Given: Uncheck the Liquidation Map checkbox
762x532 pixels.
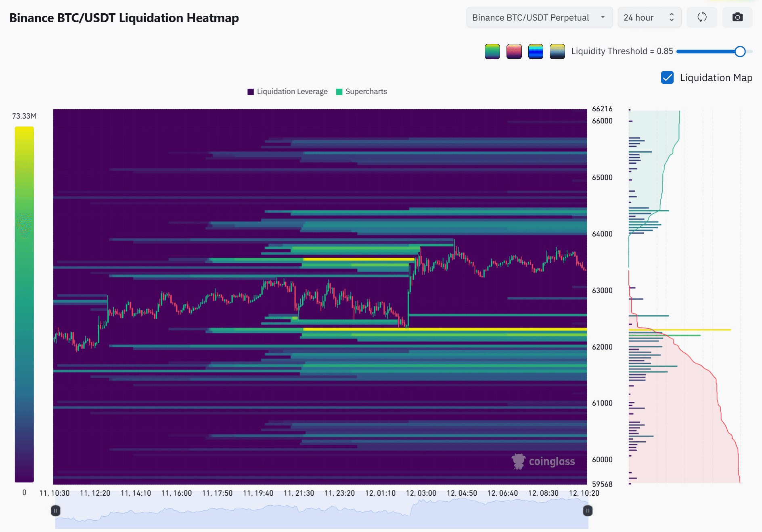Looking at the screenshot, I should 667,77.
